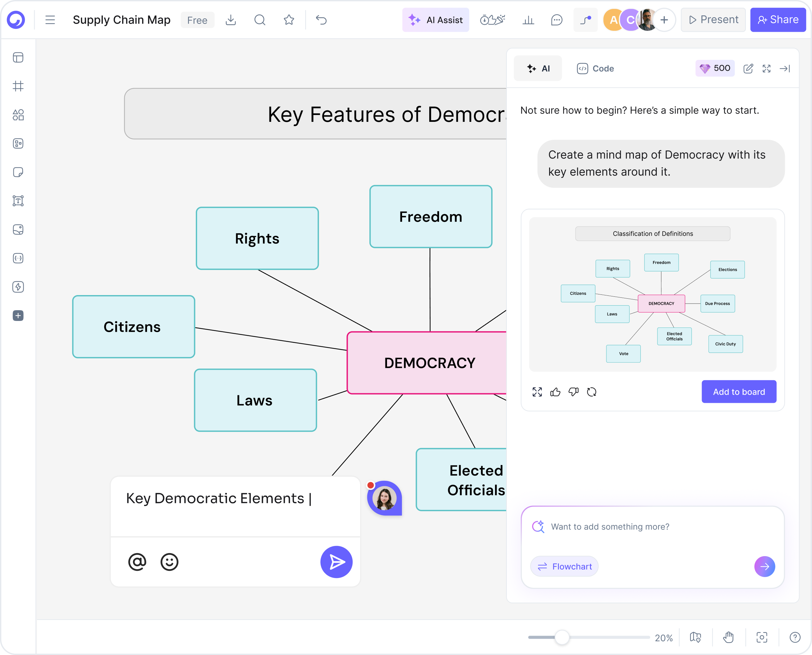Viewport: 812px width, 655px height.
Task: Expand the AI panel to fullscreen
Action: click(x=767, y=69)
